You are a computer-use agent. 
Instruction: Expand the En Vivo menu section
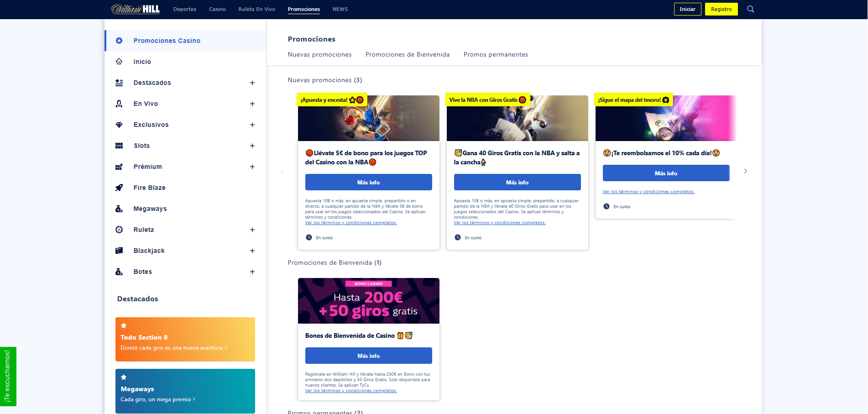(x=252, y=104)
